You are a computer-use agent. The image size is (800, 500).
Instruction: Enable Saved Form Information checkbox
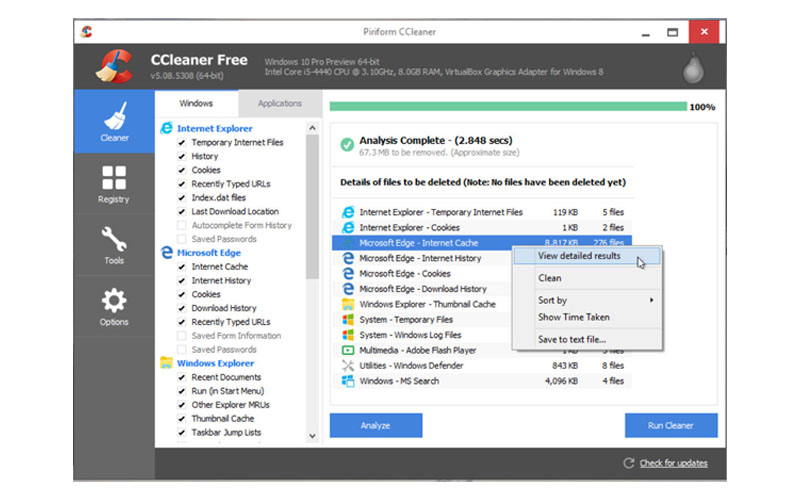coord(182,335)
